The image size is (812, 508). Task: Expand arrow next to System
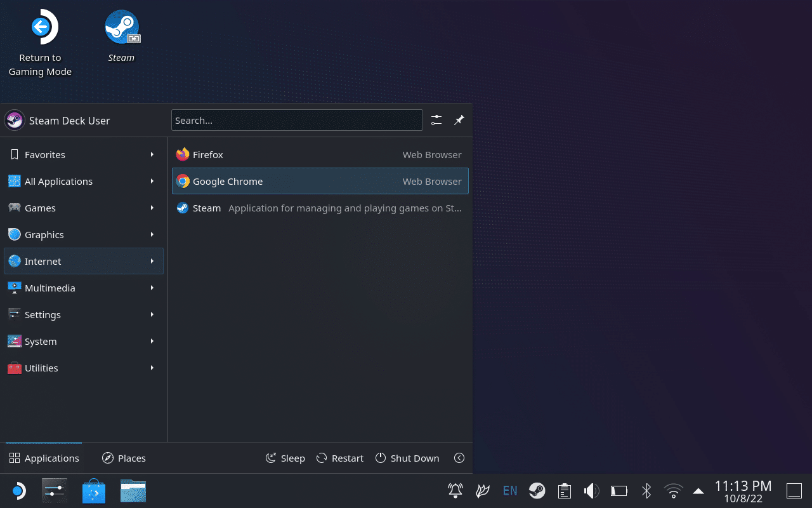[152, 341]
